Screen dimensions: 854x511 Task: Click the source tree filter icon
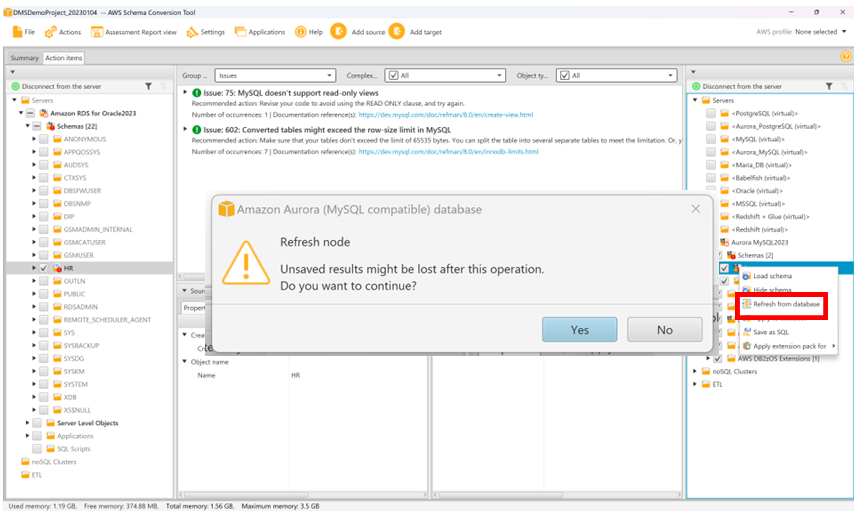(148, 86)
